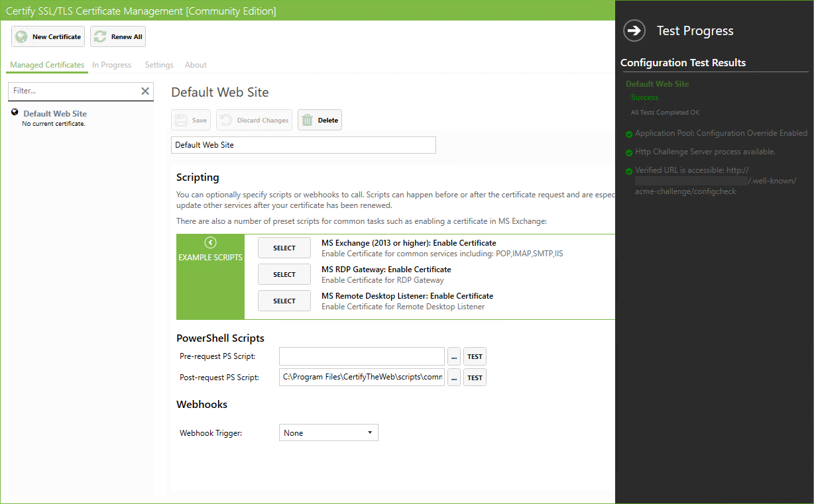Edit the certificate name field
This screenshot has width=814, height=504.
tap(304, 145)
